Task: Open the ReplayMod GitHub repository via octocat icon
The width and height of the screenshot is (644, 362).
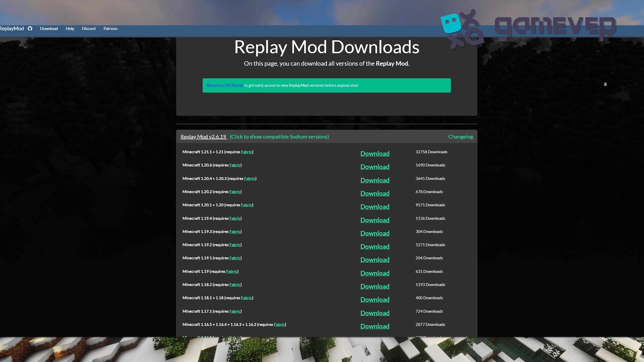Action: point(30,28)
